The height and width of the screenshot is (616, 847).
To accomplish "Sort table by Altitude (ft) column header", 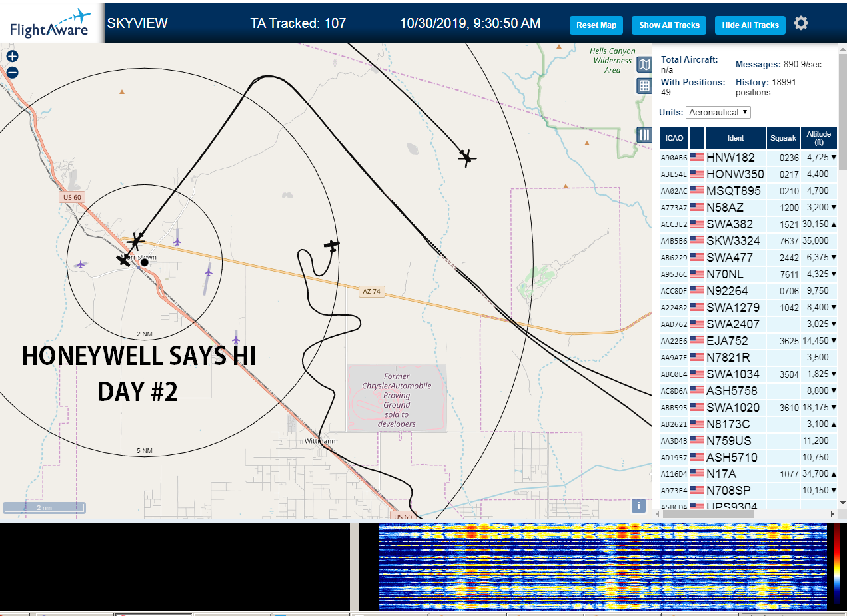I will pos(819,138).
